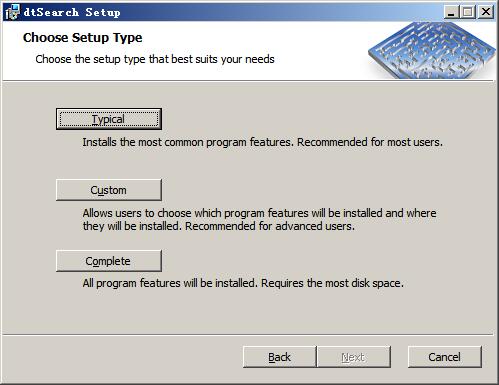Select the Custom installation button
The height and width of the screenshot is (385, 499).
pyautogui.click(x=109, y=190)
